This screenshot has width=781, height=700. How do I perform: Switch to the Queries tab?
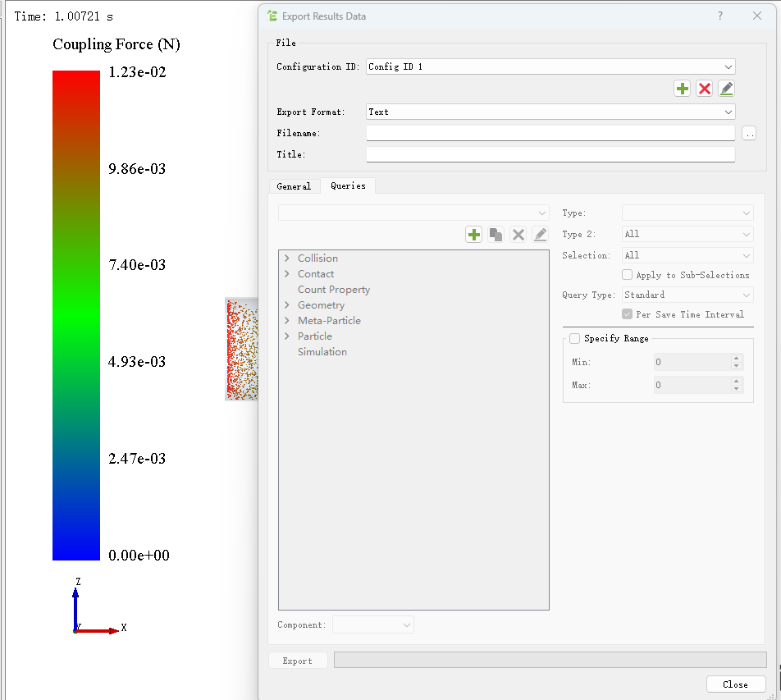348,185
